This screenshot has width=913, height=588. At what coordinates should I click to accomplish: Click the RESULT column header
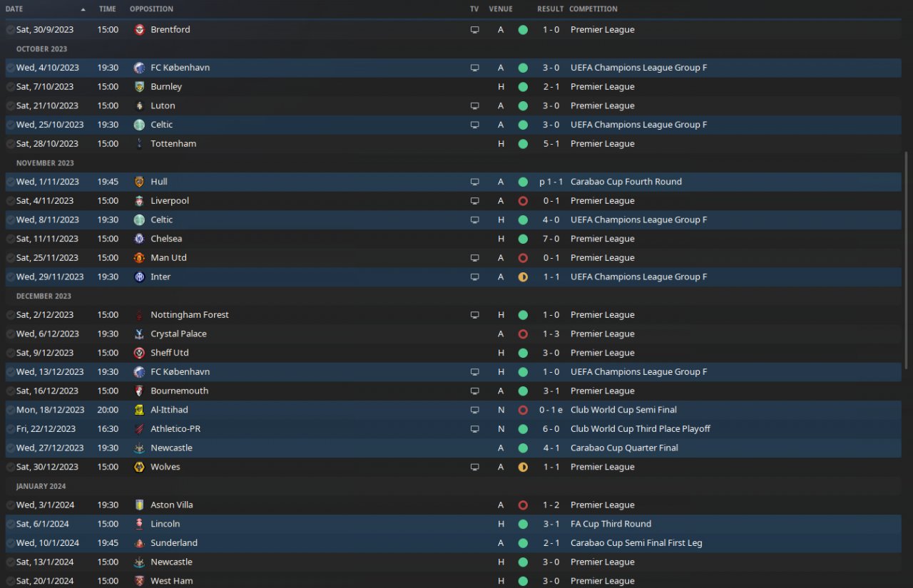(551, 9)
